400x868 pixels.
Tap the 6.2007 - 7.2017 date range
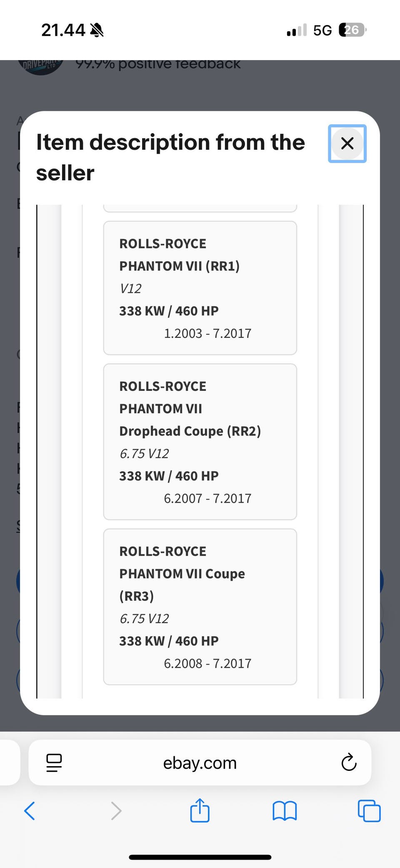207,498
